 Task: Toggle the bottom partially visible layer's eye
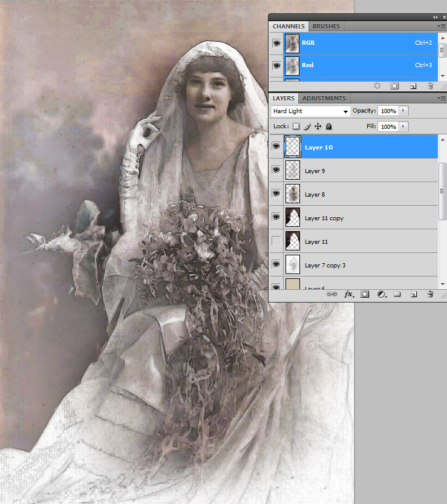pyautogui.click(x=276, y=286)
